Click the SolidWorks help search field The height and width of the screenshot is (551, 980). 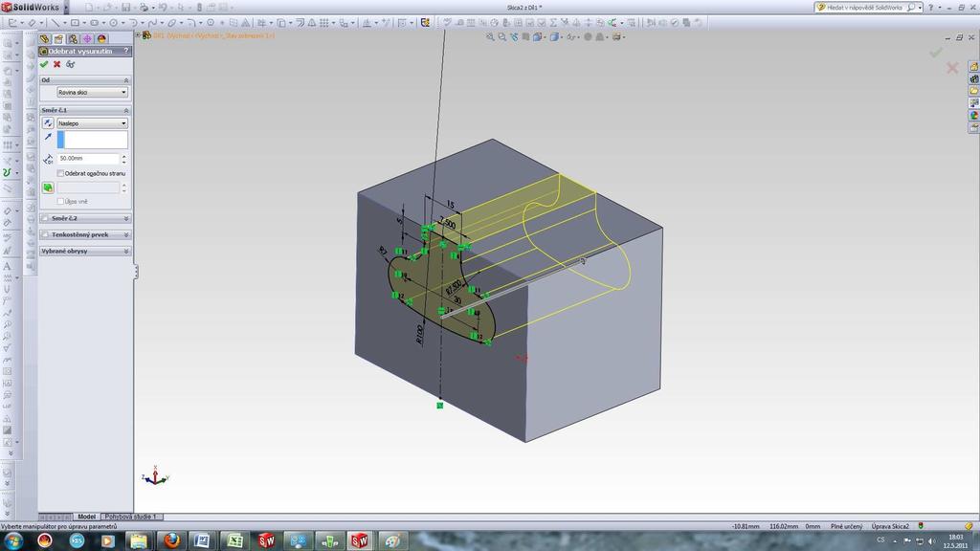pos(866,8)
